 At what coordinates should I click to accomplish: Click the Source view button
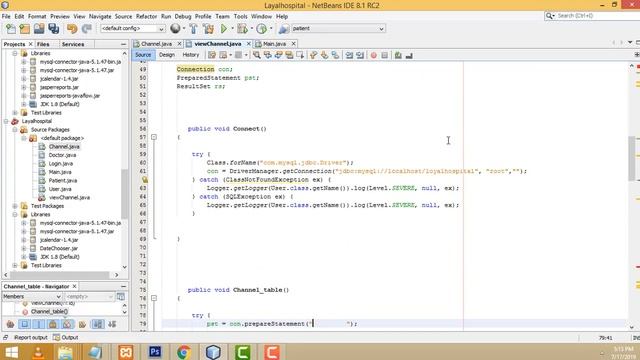(143, 55)
